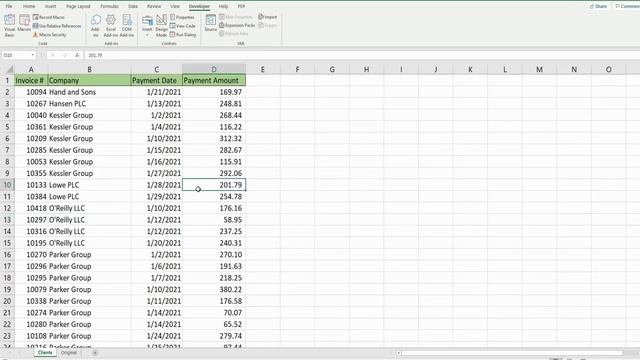640x360 pixels.
Task: Open control Properties
Action: pos(182,17)
